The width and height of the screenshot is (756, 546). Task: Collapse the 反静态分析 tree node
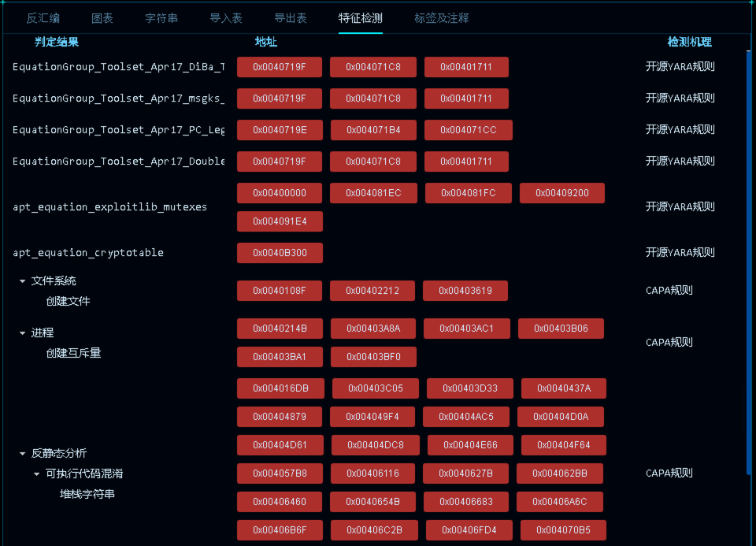pyautogui.click(x=22, y=454)
